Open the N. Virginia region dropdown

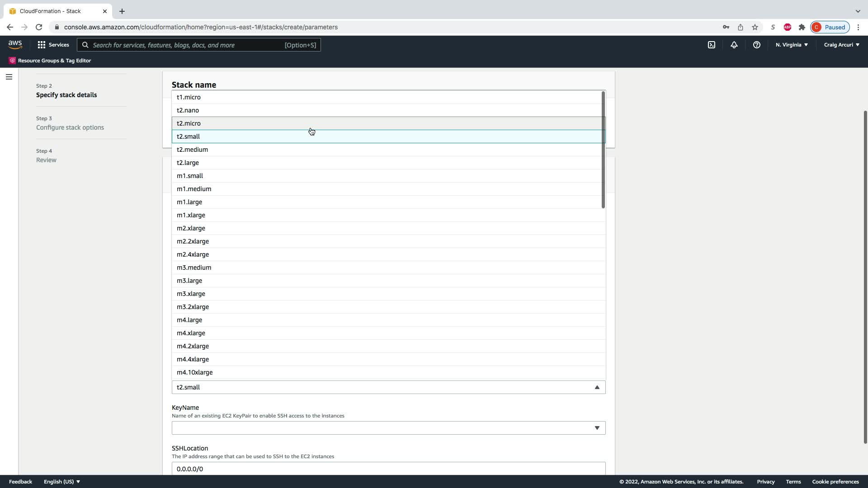pyautogui.click(x=792, y=45)
